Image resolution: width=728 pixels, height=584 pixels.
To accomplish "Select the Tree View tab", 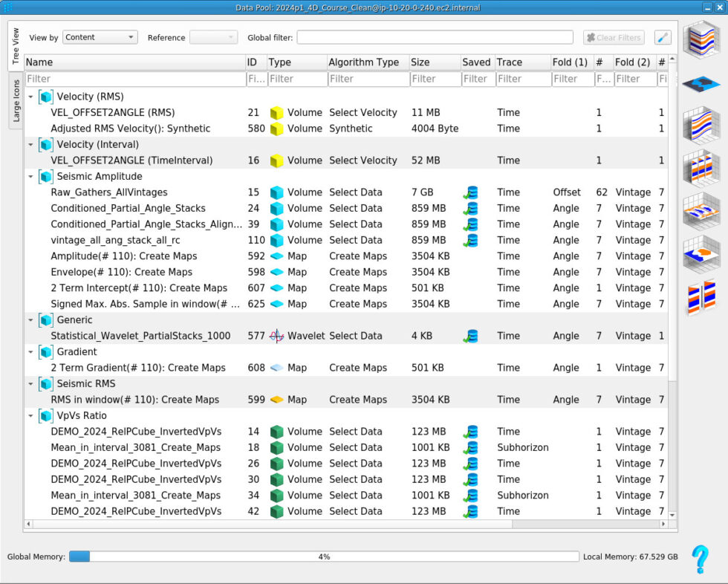I will pos(16,46).
